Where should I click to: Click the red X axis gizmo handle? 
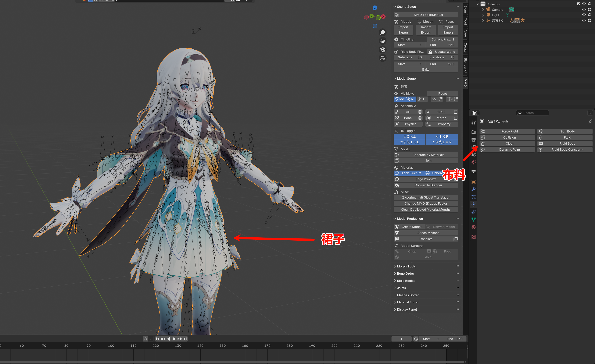383,17
